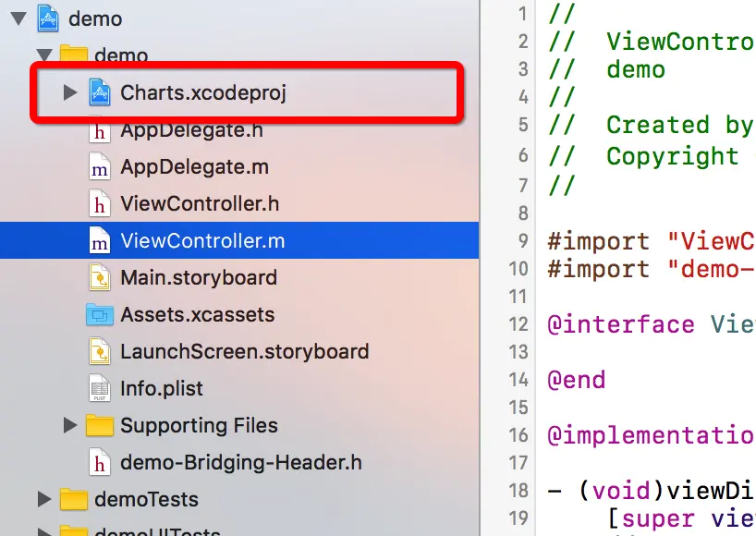The width and height of the screenshot is (756, 536).
Task: Click the @end keyword on line 14
Action: tap(577, 380)
